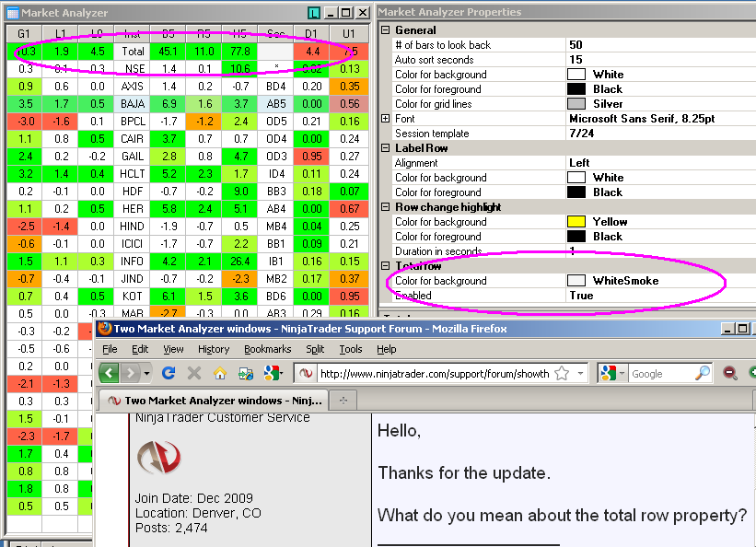Select the JIND instrument cell
The image size is (756, 547).
click(132, 279)
